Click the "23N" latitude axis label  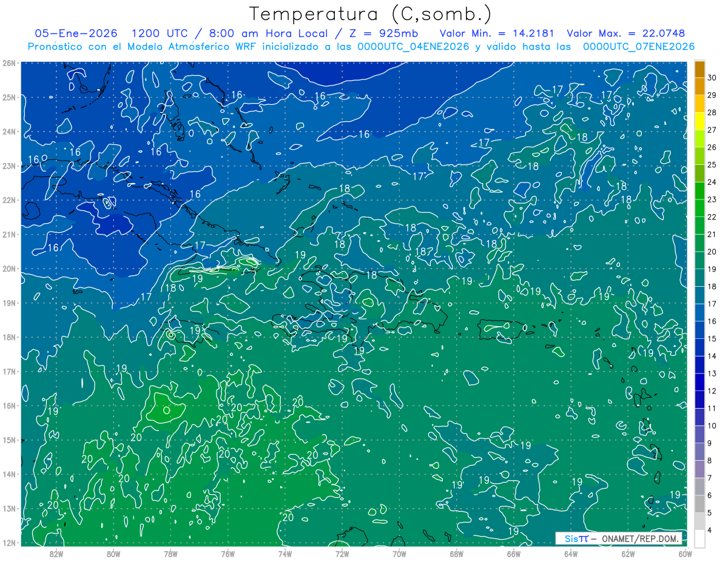(x=8, y=166)
